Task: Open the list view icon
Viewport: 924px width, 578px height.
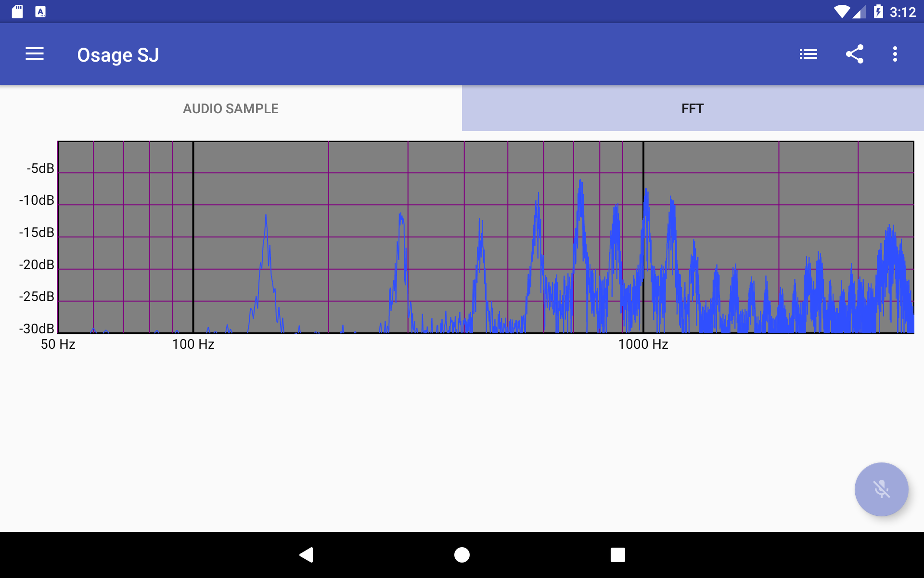Action: click(808, 54)
